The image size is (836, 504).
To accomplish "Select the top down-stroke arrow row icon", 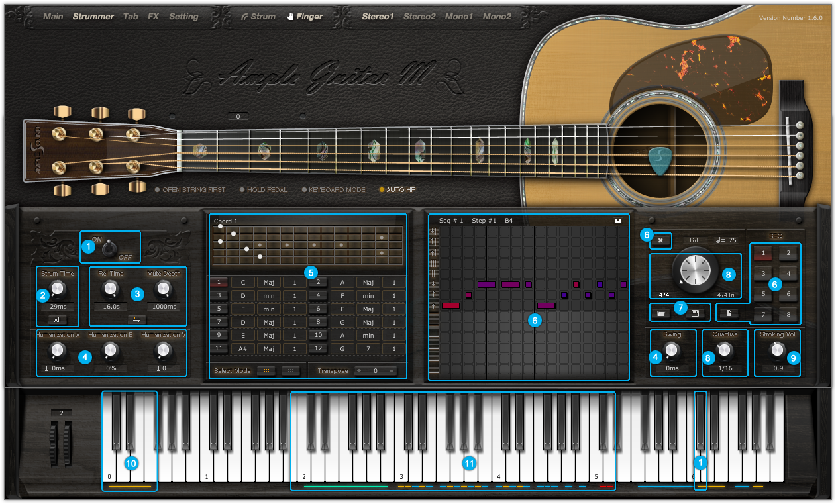I will tap(433, 231).
